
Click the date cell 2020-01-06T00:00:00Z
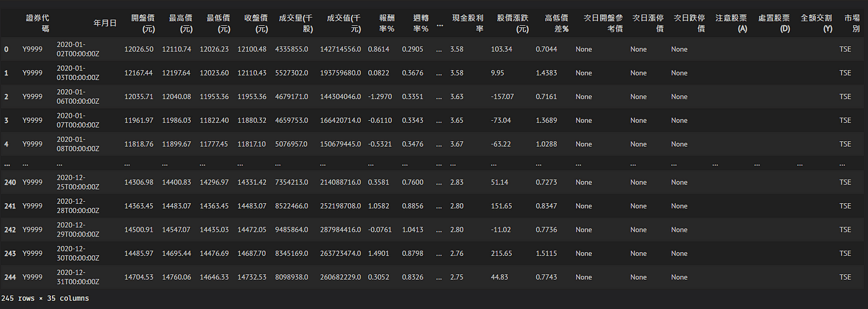click(x=77, y=97)
